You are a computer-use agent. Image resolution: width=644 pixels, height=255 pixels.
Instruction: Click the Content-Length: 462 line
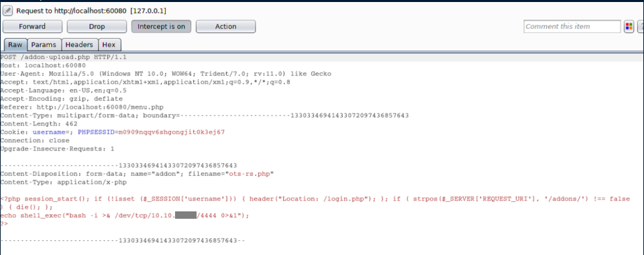click(x=39, y=123)
